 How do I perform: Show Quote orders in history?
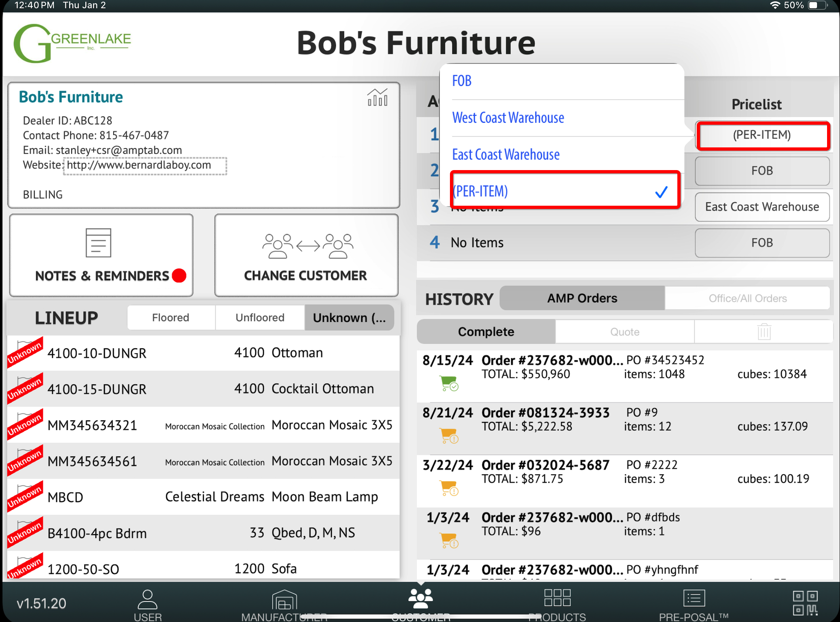pyautogui.click(x=624, y=332)
